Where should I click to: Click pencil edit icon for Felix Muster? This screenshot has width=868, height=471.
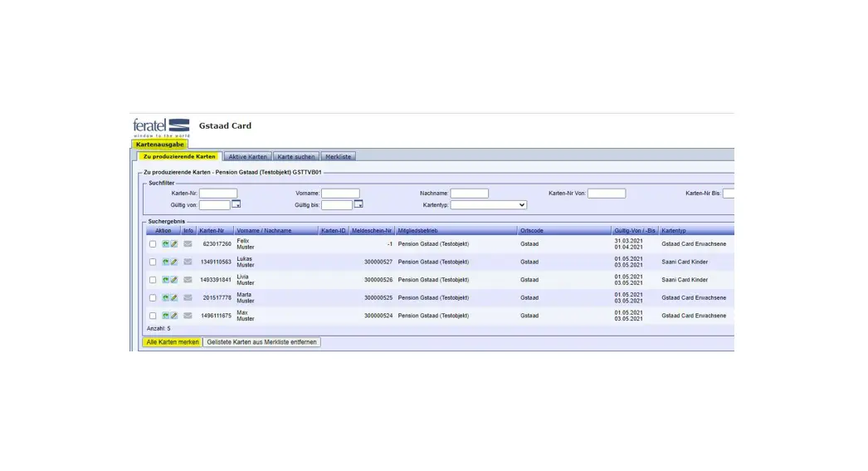point(173,244)
